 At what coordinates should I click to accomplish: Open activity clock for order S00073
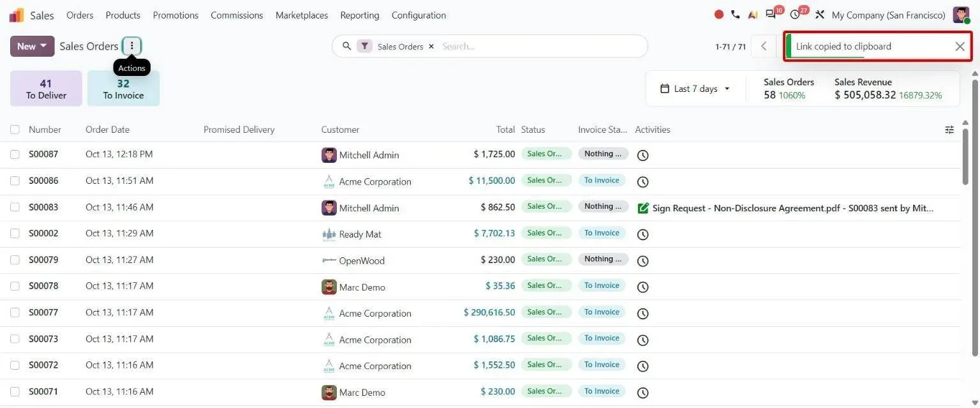pyautogui.click(x=643, y=340)
